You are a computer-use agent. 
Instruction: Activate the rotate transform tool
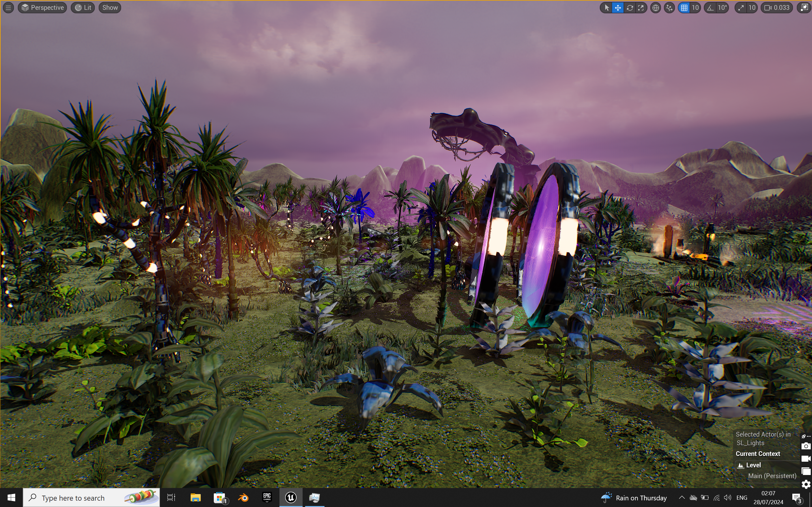(630, 8)
